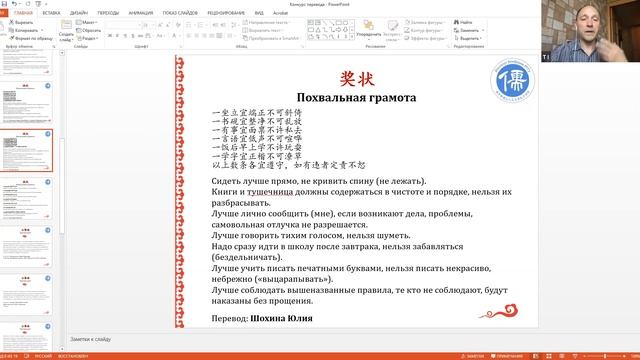Open the Aa change case dropdown
640x360 pixels.
coord(160,36)
